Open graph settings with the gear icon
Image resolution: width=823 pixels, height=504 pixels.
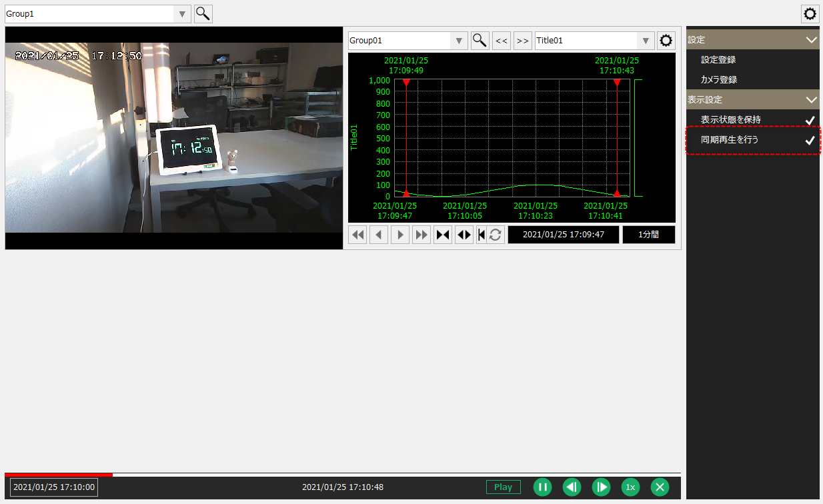666,40
